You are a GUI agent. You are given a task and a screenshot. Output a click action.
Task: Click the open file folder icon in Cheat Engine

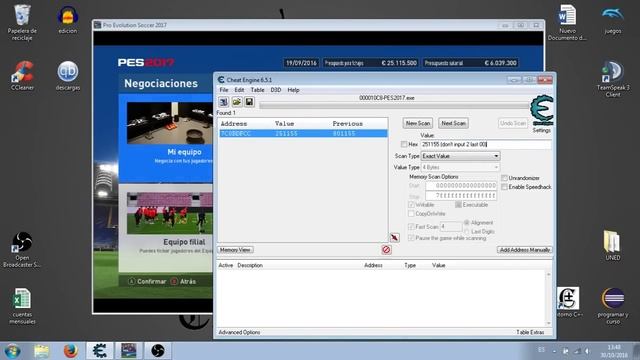click(237, 102)
